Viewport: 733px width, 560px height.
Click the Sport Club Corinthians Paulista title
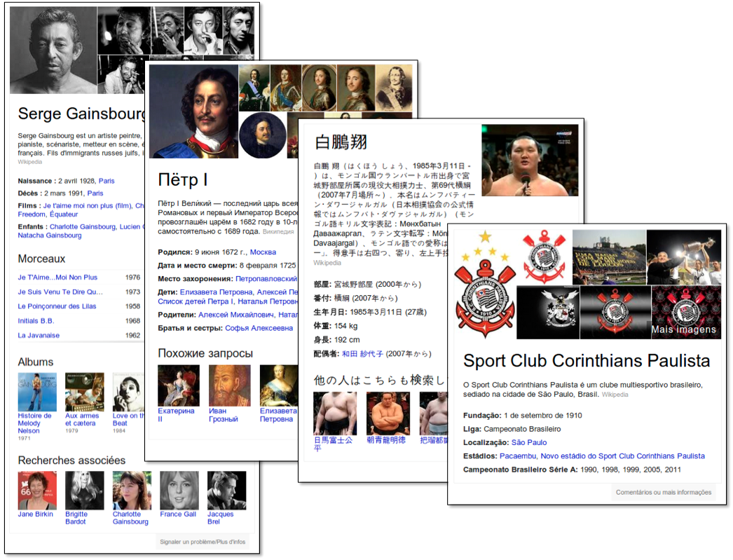587,360
